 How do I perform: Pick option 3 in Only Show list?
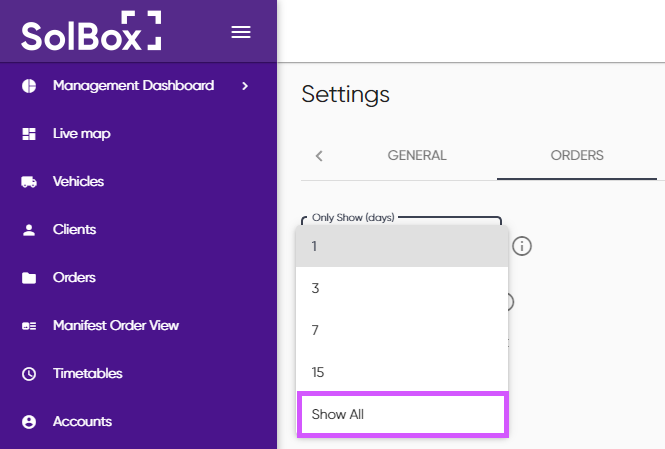[x=402, y=288]
